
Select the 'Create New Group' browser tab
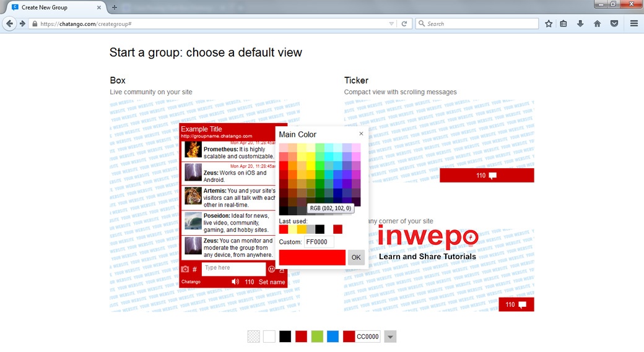coord(56,7)
